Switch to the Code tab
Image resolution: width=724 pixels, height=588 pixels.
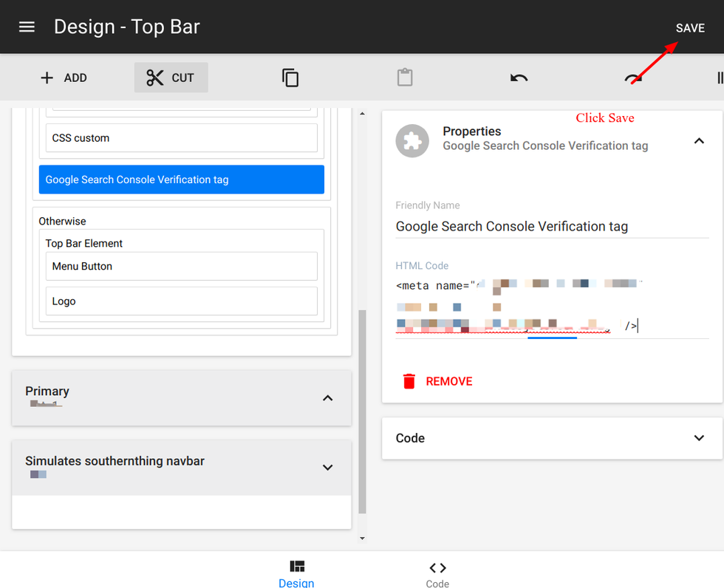point(437,573)
